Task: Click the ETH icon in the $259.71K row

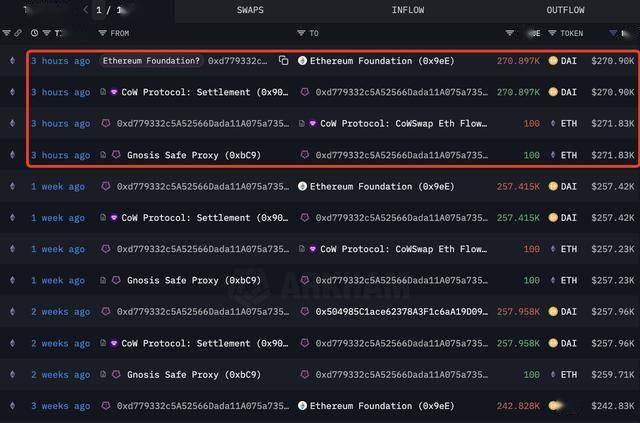Action: 553,374
